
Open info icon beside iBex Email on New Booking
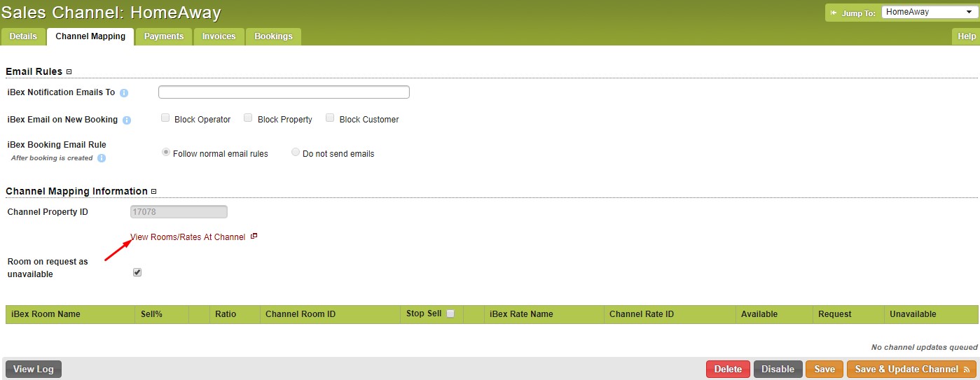coord(127,120)
